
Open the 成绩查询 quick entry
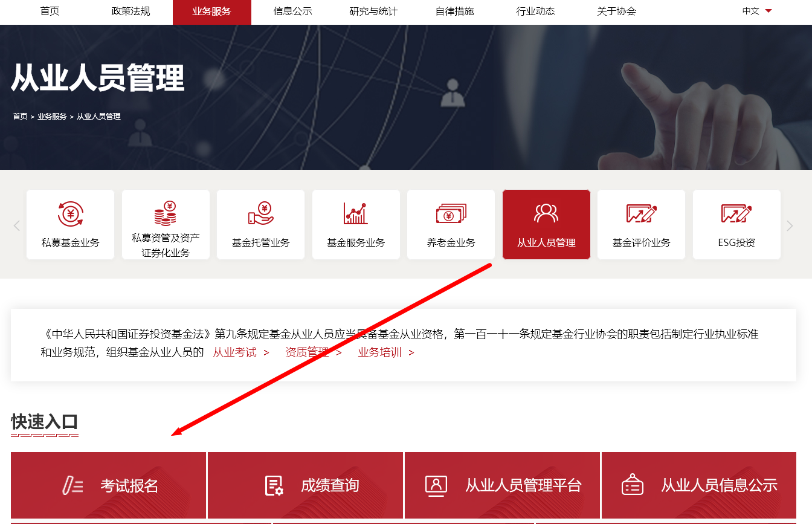305,485
